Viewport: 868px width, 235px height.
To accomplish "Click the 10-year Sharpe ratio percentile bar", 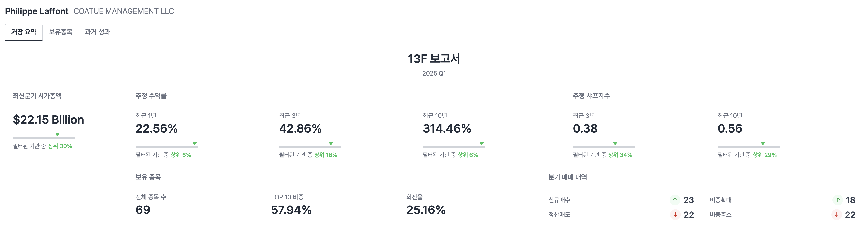I will 748,147.
